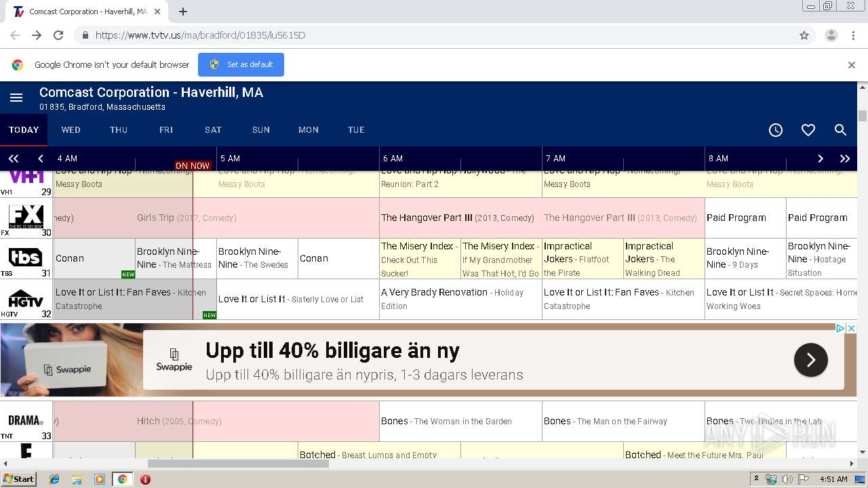Click the 6 AM time header

(393, 159)
